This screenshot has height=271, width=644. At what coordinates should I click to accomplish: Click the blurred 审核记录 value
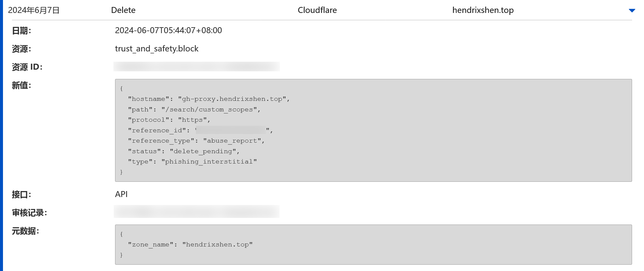[196, 212]
